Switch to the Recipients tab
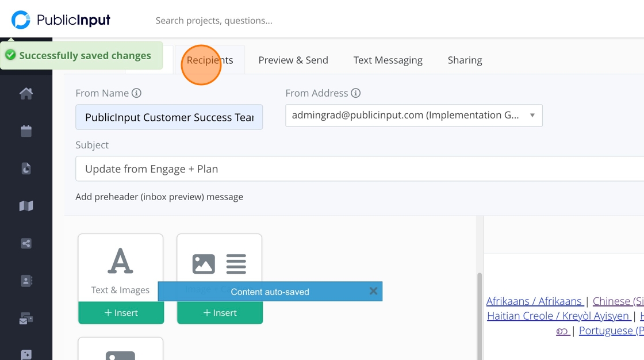 210,60
